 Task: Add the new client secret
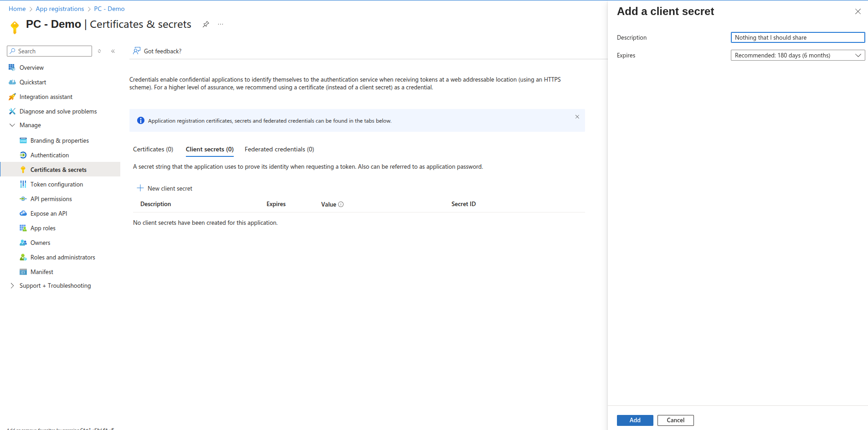[635, 420]
